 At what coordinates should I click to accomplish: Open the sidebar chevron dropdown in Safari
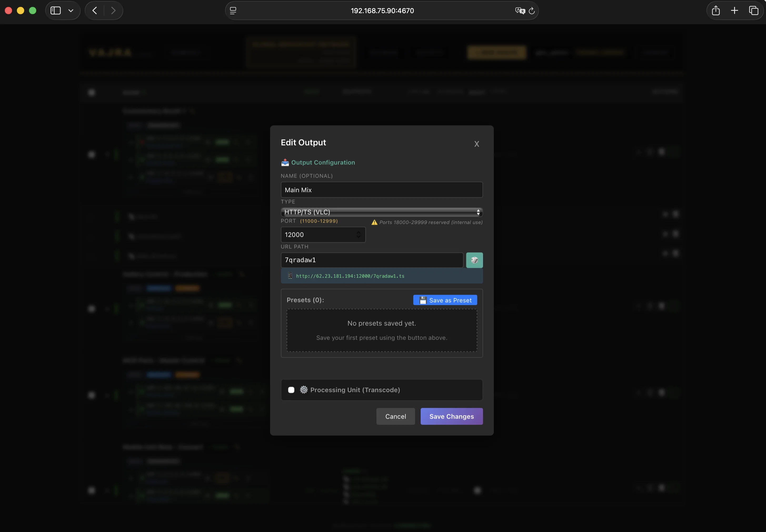click(71, 10)
